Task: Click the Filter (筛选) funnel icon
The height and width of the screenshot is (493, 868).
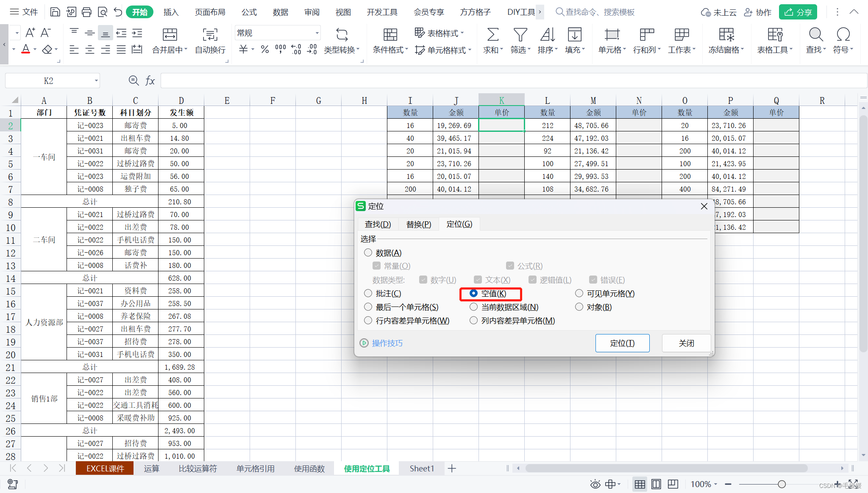Action: pos(520,34)
